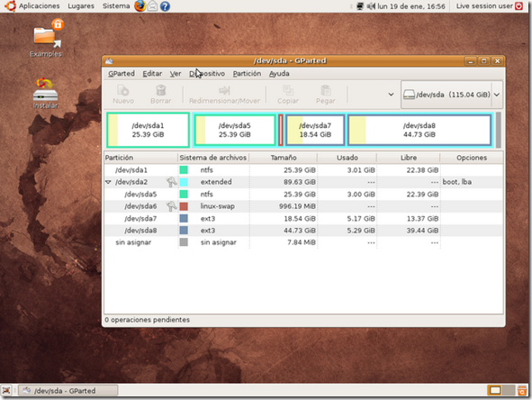The height and width of the screenshot is (400, 532).
Task: Open the Lugares panel menu
Action: point(81,6)
